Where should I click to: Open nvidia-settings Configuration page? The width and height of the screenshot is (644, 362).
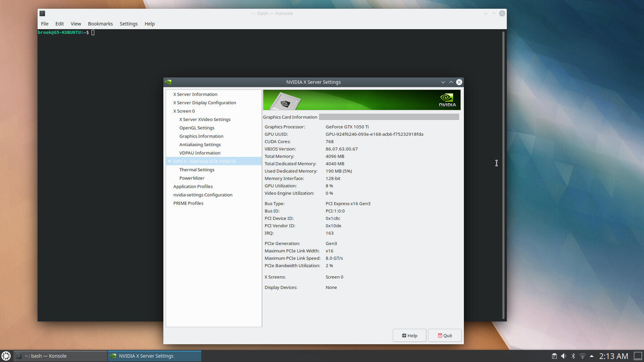(203, 195)
